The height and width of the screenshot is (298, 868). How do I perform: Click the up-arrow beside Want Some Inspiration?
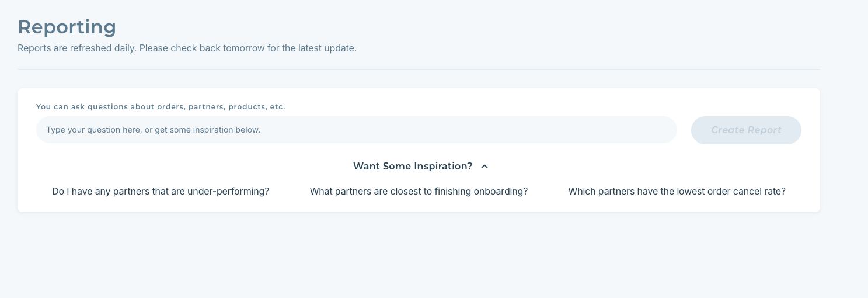pos(484,167)
